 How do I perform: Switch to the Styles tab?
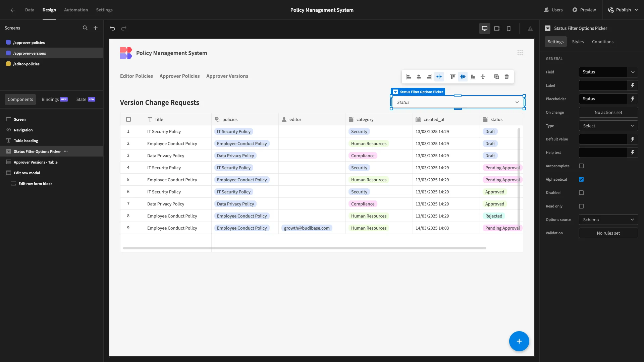pos(578,42)
